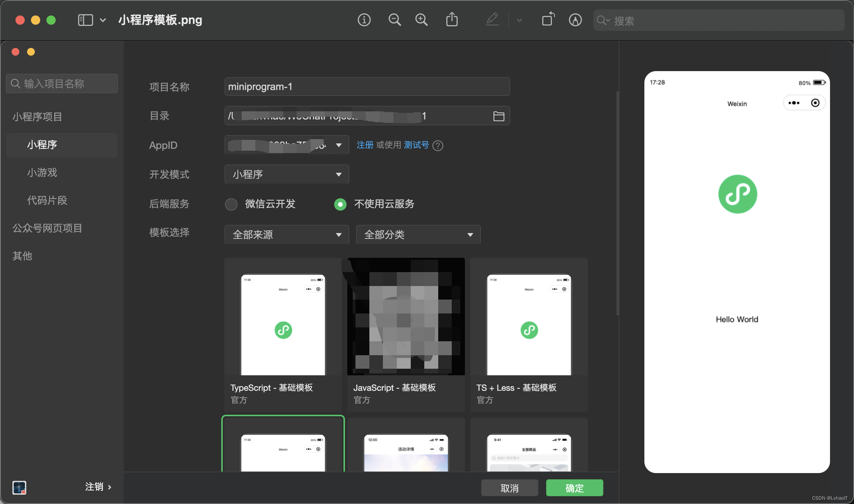Screen dimensions: 854x504
Task: Choose TS + Less - 基础模板 template
Action: coord(529,335)
